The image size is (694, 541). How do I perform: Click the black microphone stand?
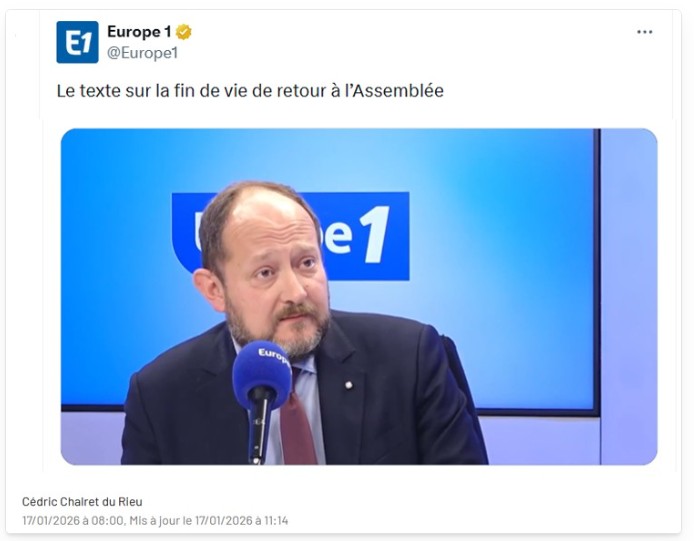[x=258, y=427]
